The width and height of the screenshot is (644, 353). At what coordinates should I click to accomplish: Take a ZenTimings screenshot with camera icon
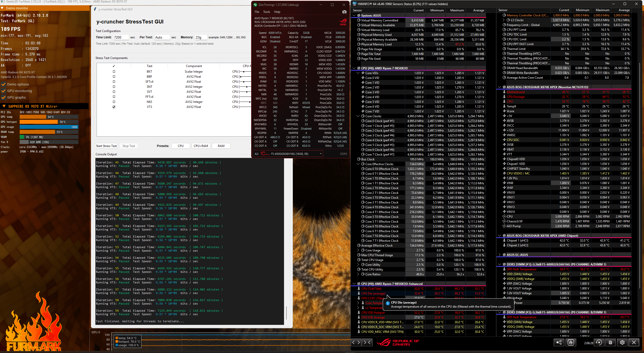tap(344, 12)
